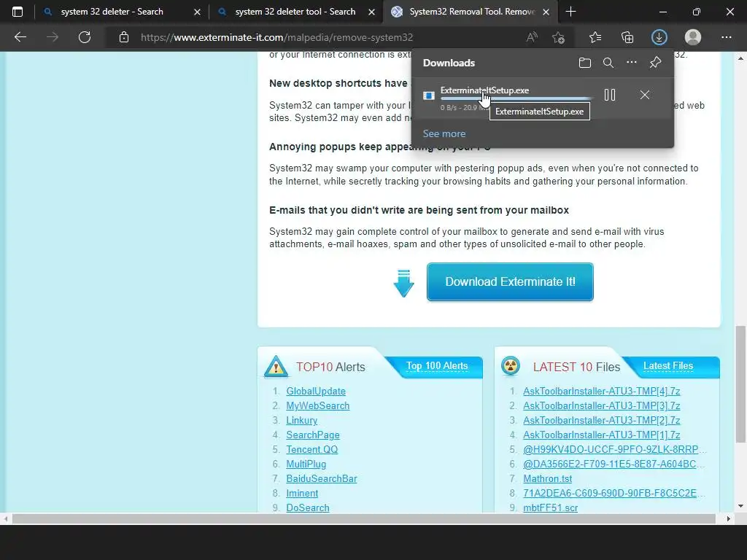
Task: Click the LATEST 10 Files radiation icon
Action: tap(511, 366)
